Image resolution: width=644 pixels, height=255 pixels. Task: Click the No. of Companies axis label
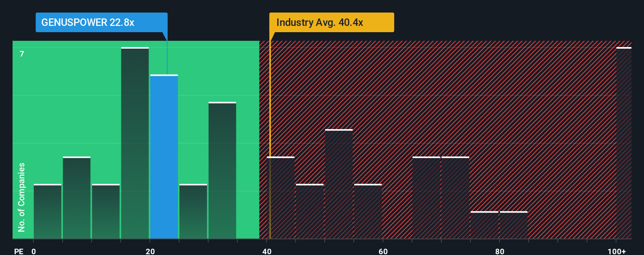[x=22, y=197]
